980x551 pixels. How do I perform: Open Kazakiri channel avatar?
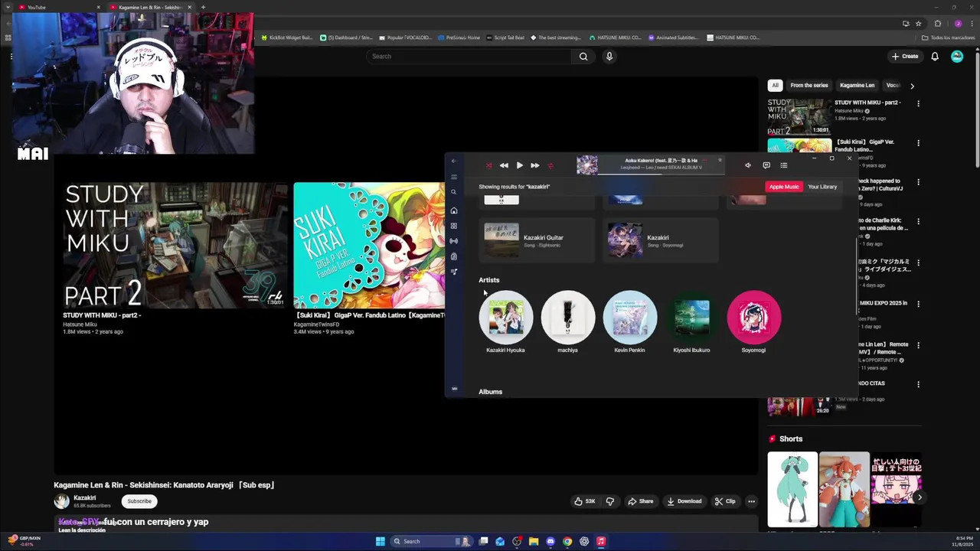(61, 501)
